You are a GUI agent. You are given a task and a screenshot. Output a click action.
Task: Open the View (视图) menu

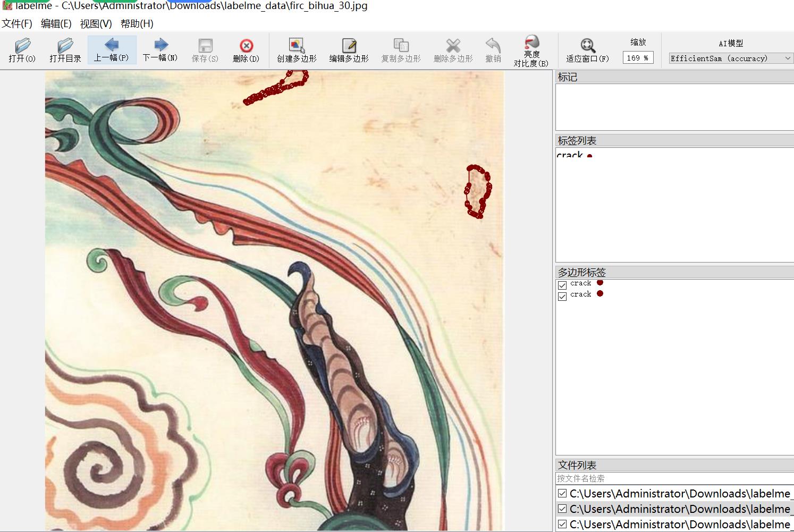tap(96, 23)
